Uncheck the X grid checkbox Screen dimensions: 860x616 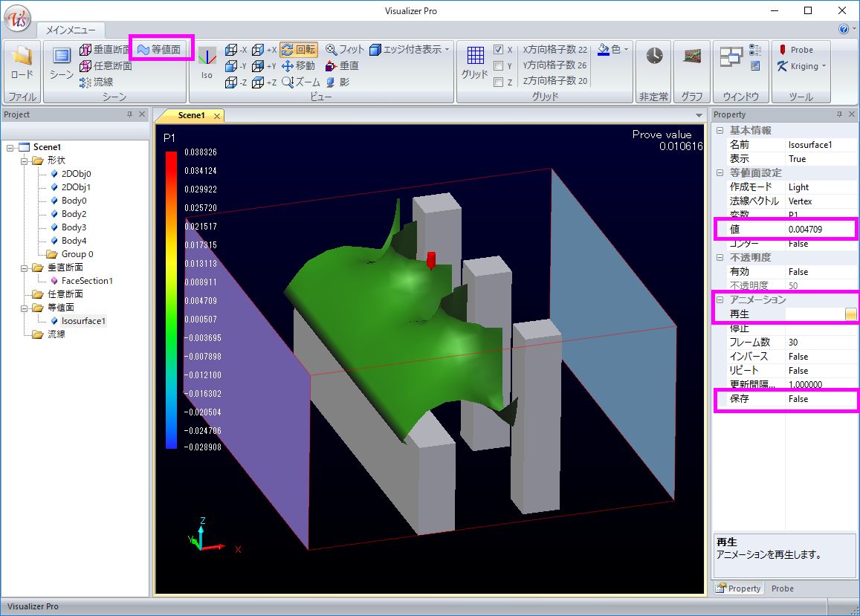(x=499, y=50)
